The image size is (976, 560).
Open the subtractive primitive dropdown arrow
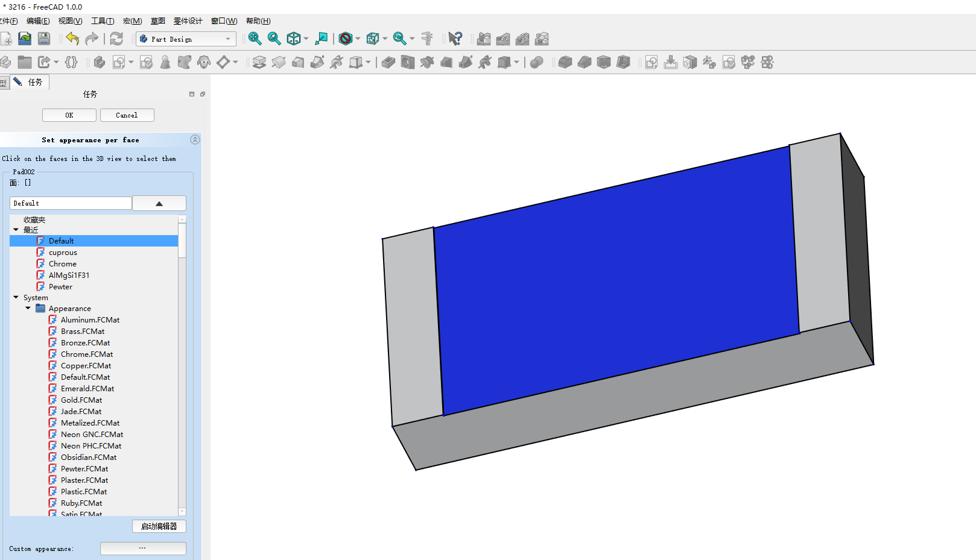[516, 62]
